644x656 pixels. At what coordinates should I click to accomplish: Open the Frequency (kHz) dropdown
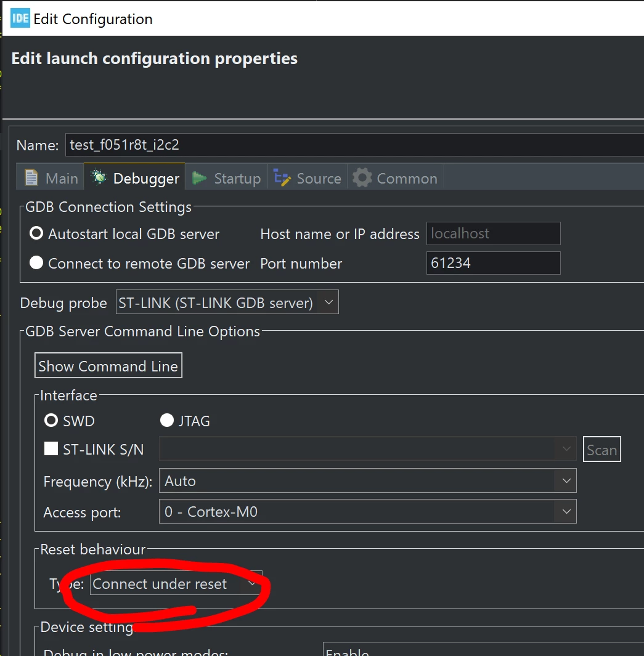pos(368,480)
